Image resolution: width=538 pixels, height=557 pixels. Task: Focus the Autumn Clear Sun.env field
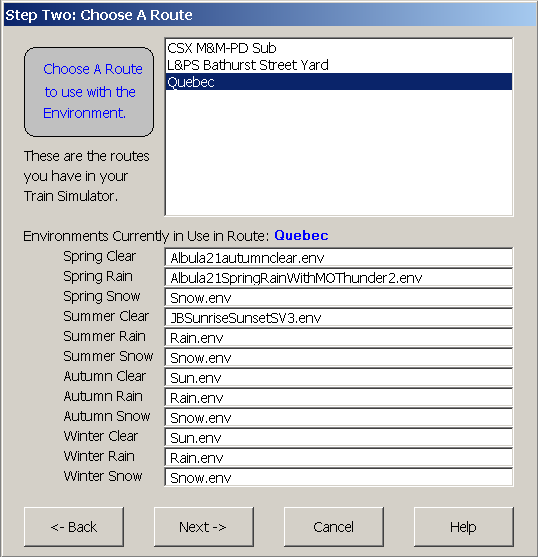339,378
